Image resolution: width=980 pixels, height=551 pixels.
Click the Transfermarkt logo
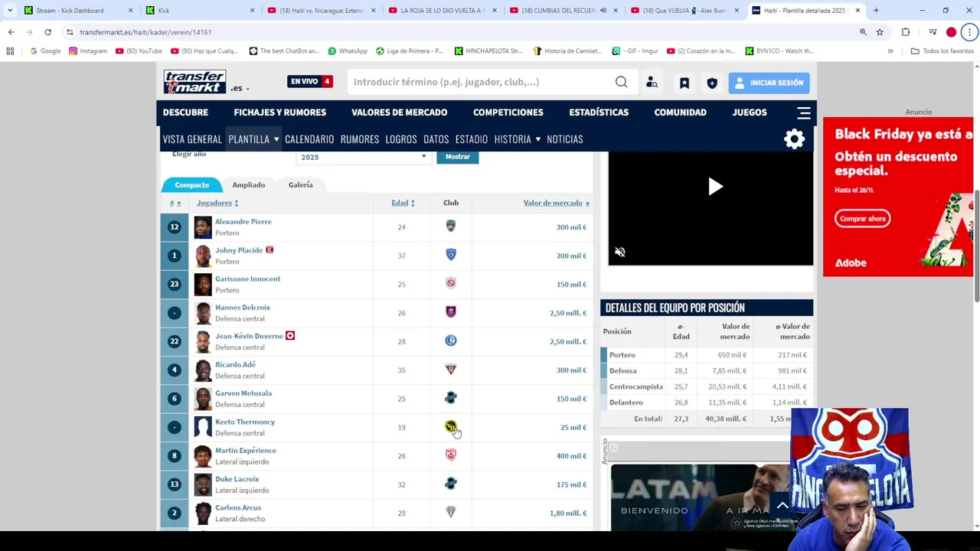(x=194, y=82)
